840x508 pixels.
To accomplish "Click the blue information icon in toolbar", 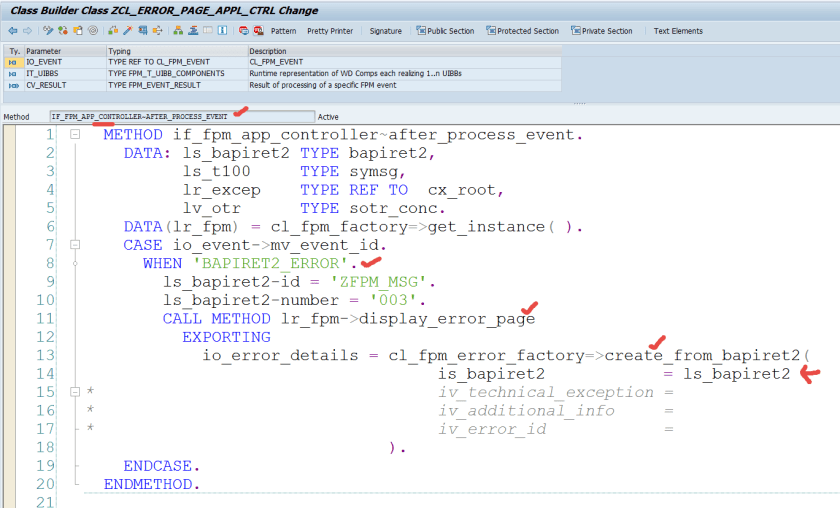I will coord(220,31).
